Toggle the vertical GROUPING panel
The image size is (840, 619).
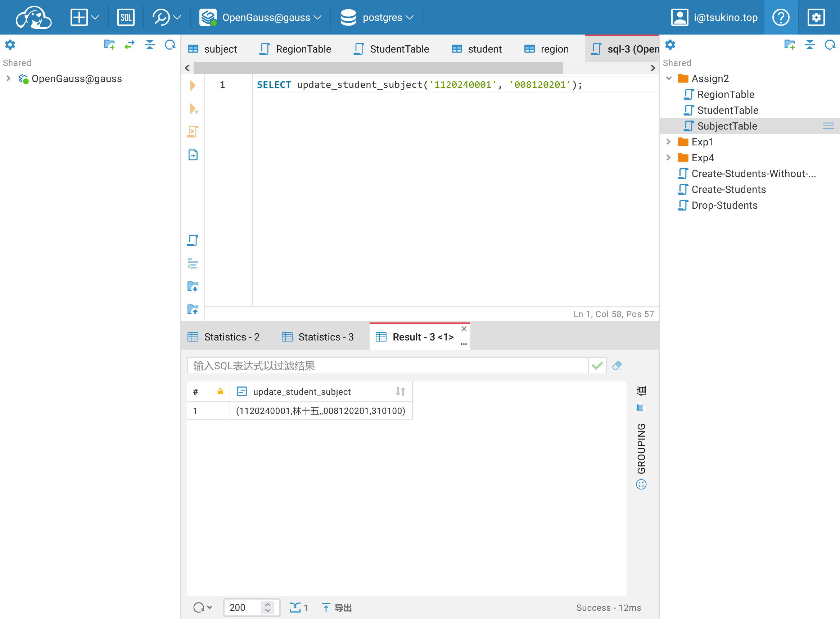[641, 448]
